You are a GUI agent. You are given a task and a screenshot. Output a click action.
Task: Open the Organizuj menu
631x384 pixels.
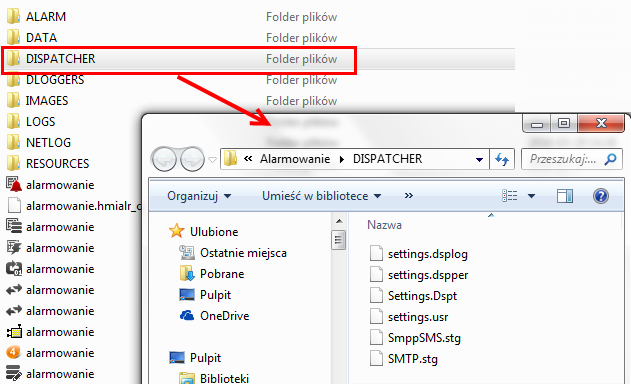(199, 196)
